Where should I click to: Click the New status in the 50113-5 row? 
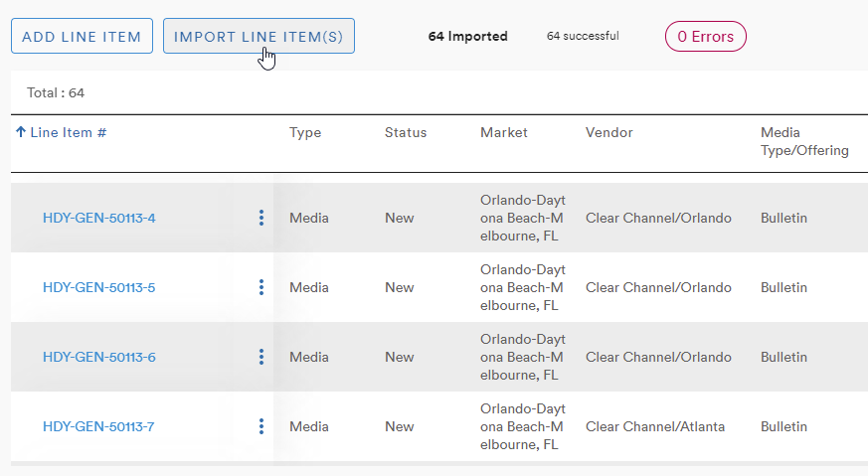click(399, 288)
